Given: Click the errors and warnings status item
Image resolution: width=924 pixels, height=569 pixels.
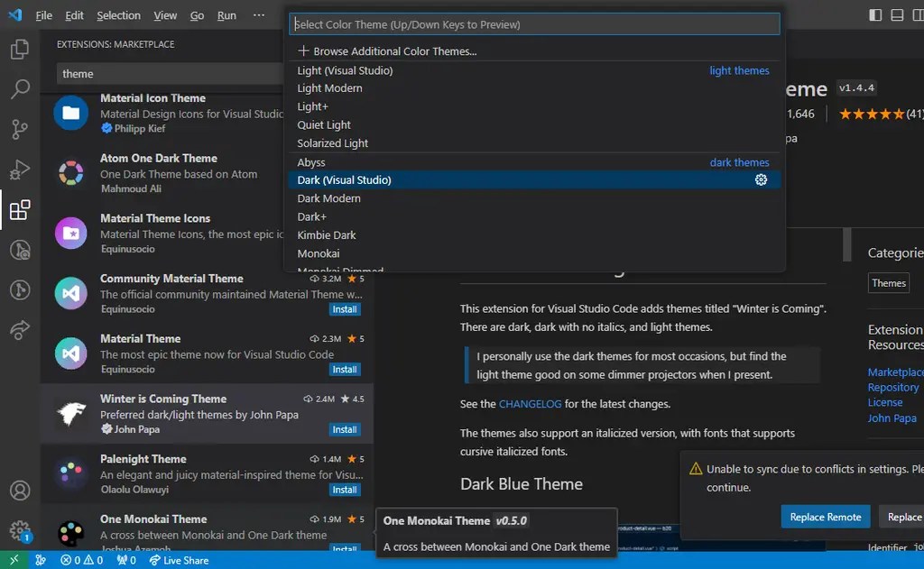Looking at the screenshot, I should tap(81, 560).
